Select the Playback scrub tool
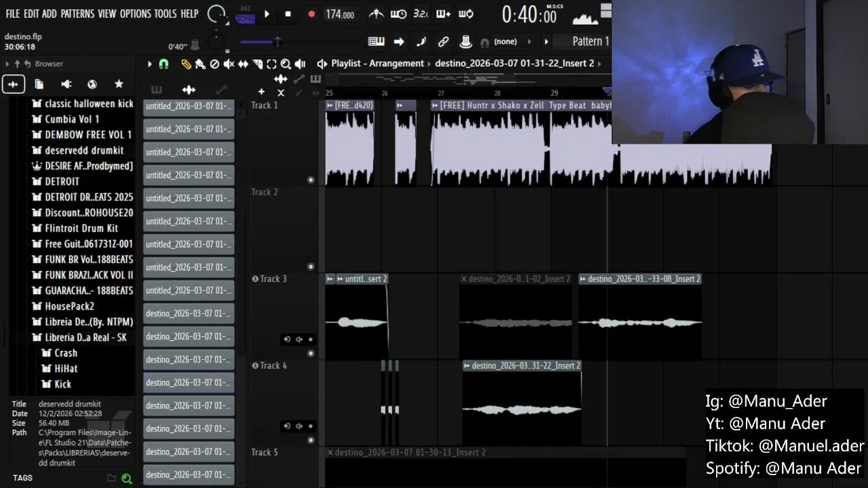The height and width of the screenshot is (488, 868). click(x=300, y=64)
